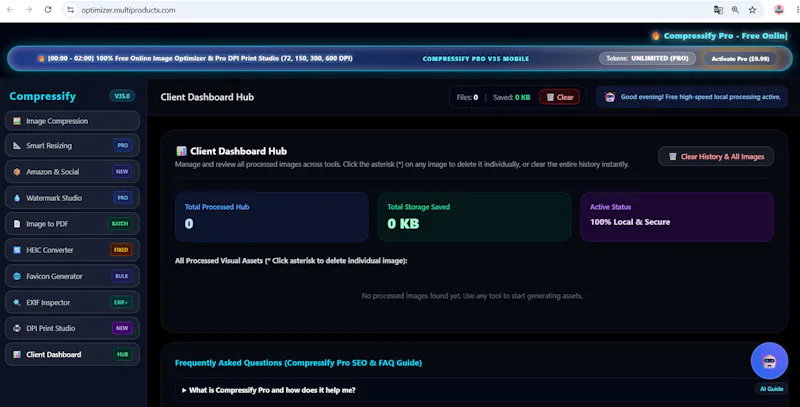The width and height of the screenshot is (800, 407).
Task: Open site information icon in address bar
Action: click(71, 10)
